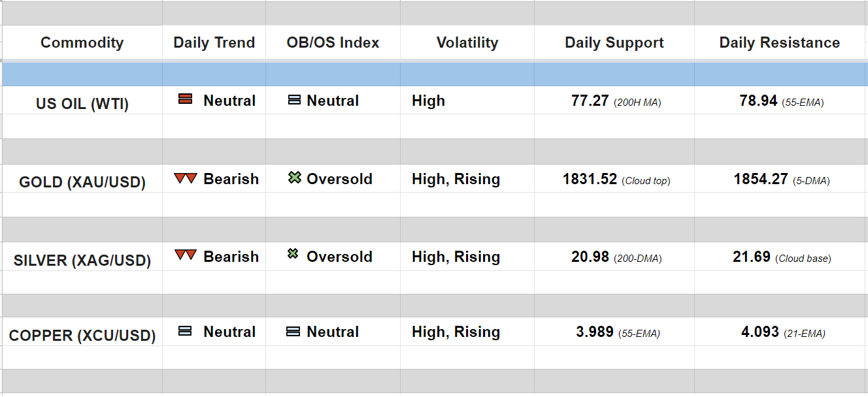
Task: Select the Commodity column header
Action: [82, 43]
